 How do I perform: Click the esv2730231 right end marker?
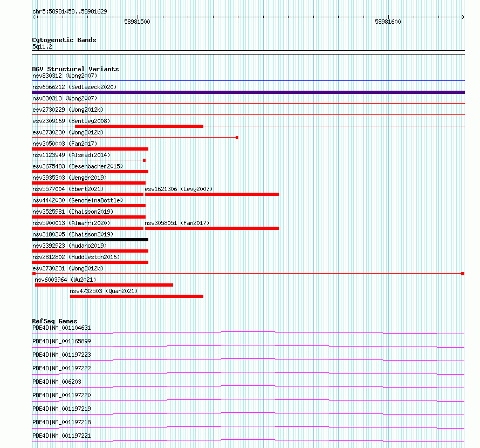point(463,274)
